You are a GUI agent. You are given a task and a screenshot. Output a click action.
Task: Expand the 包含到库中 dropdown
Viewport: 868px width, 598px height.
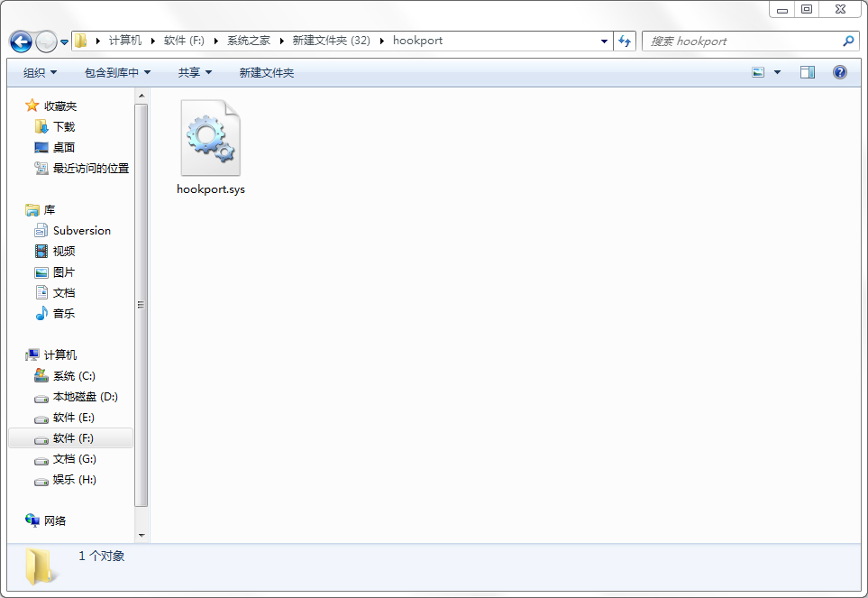117,72
